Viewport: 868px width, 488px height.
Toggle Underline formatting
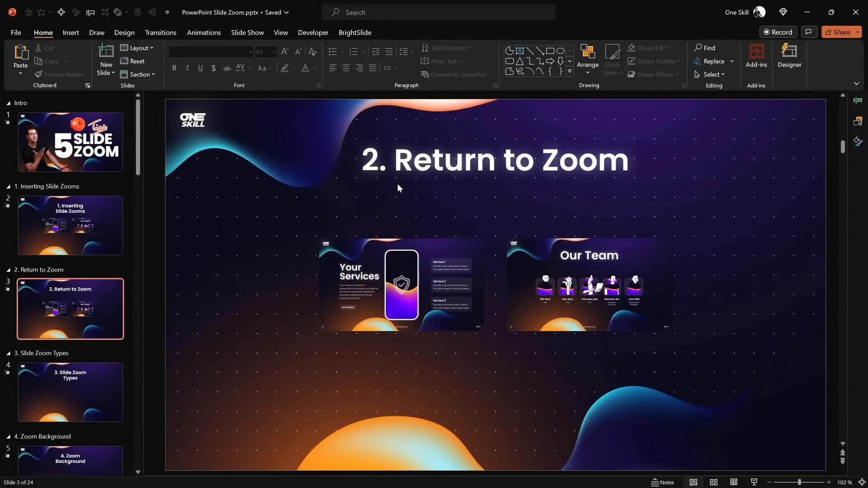tap(200, 68)
